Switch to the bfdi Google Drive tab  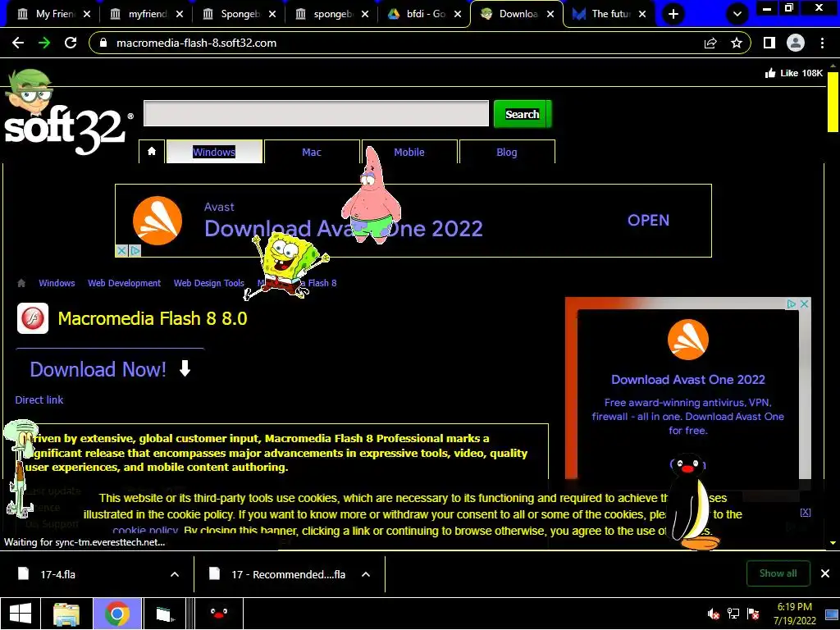coord(421,14)
